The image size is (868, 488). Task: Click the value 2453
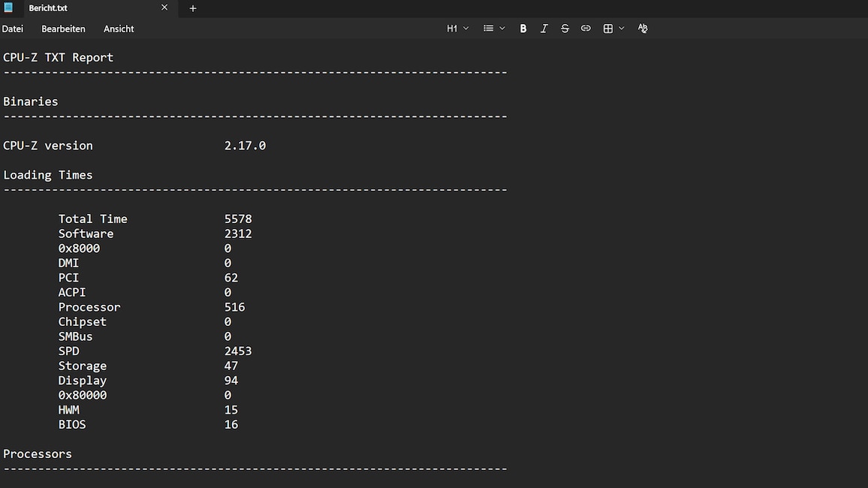[238, 351]
